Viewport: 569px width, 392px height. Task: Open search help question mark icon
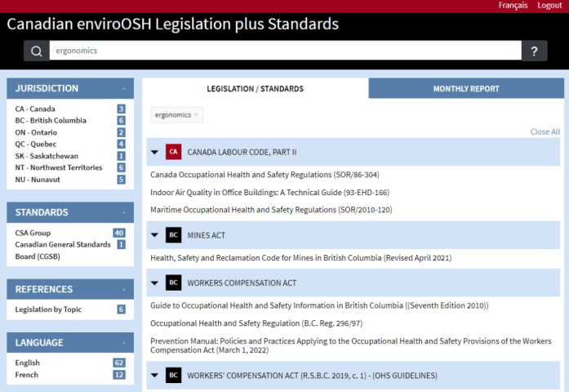(x=534, y=51)
